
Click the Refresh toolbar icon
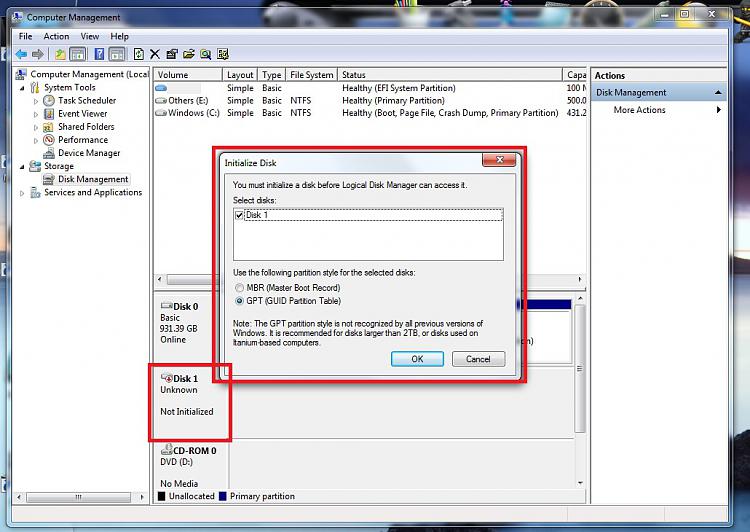(139, 54)
